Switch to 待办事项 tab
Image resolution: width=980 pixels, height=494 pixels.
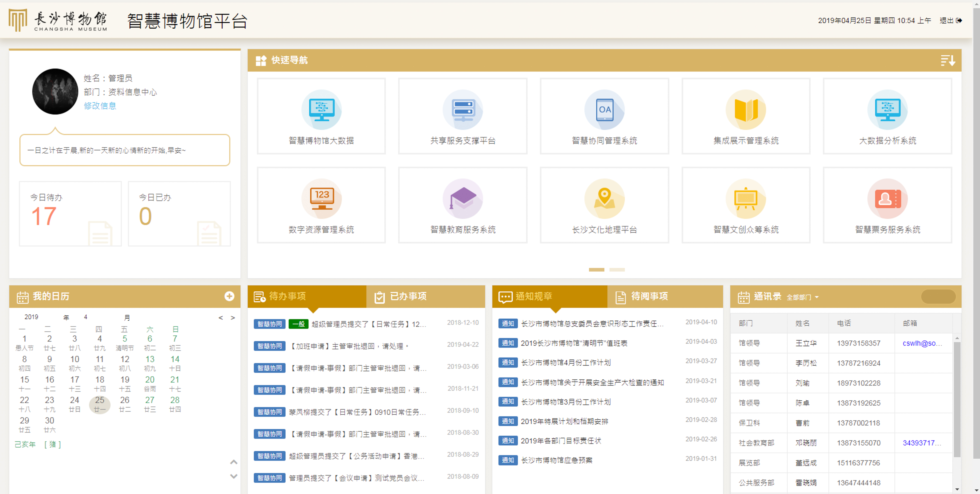coord(307,296)
